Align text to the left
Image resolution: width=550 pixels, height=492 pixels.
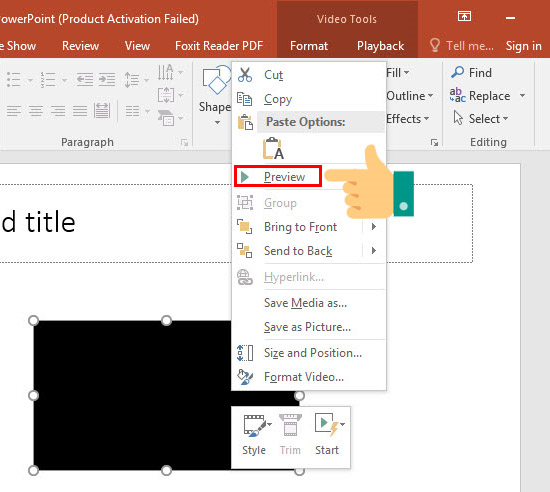(14, 112)
